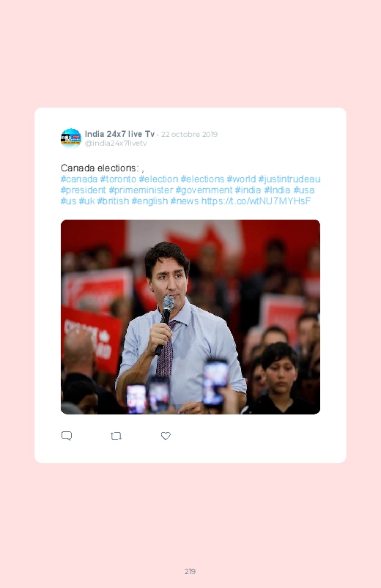Enlarge the tweet's rally photo
Screen dimensions: 381x588
tap(190, 317)
